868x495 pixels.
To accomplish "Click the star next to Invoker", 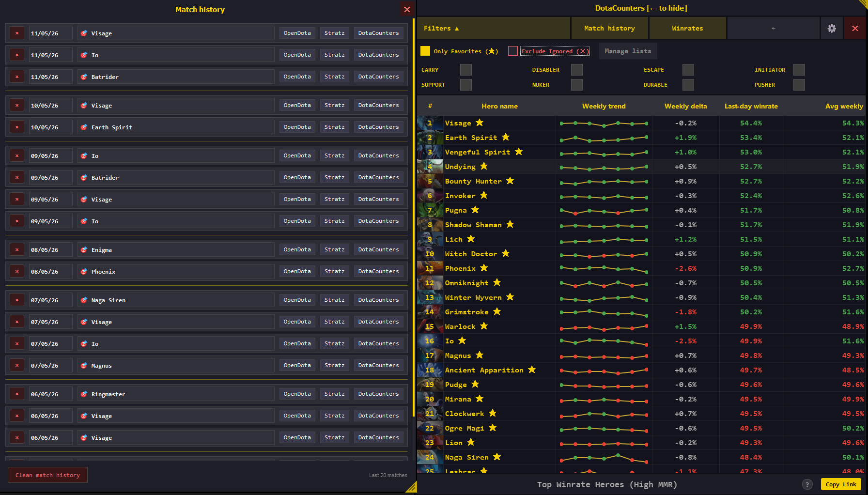I will [x=484, y=195].
